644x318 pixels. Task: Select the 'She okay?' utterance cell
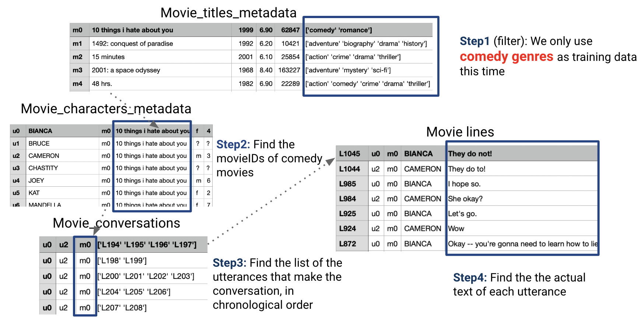pos(465,199)
